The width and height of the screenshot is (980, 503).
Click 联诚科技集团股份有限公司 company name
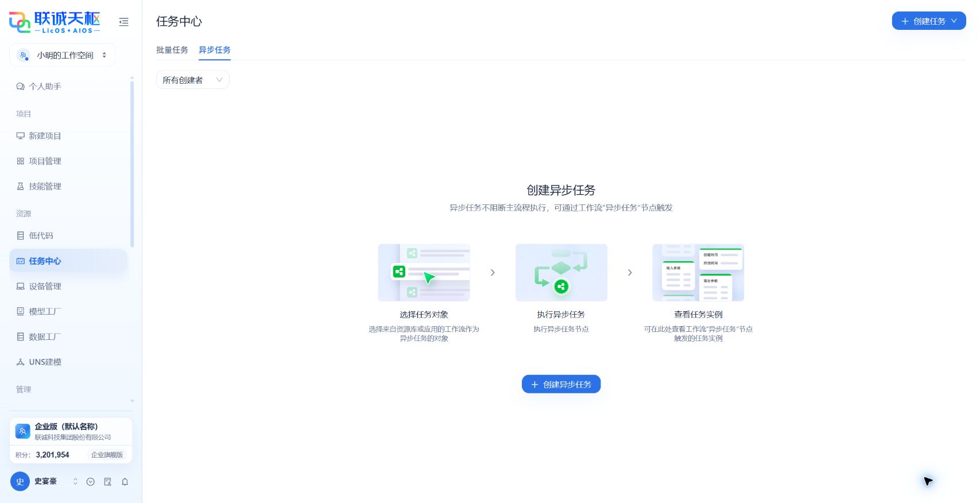tap(73, 438)
